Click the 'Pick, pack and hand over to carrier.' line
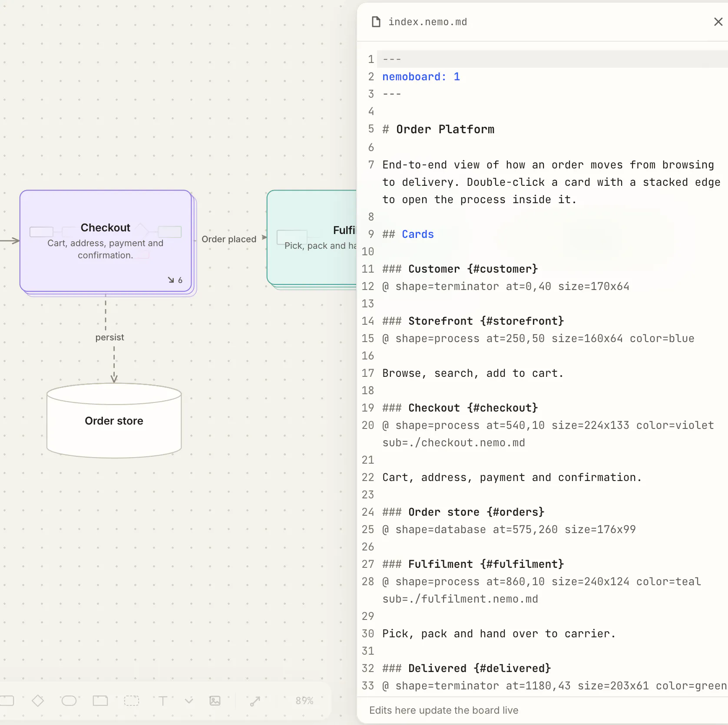The height and width of the screenshot is (725, 728). 499,634
